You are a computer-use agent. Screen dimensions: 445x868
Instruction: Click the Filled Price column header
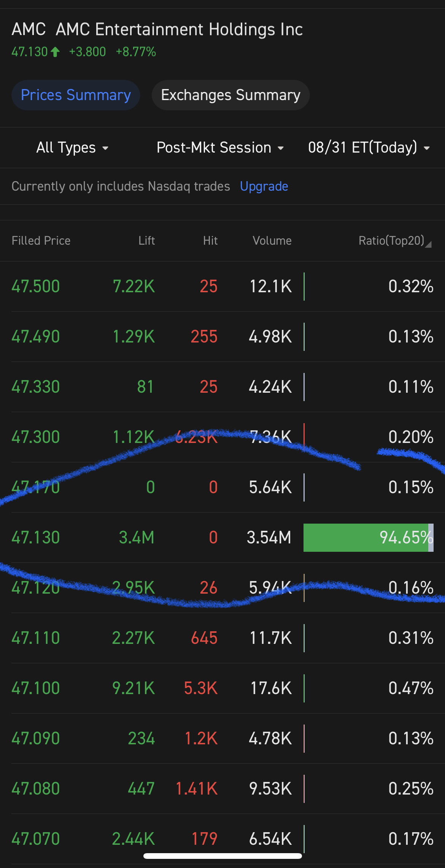[41, 241]
